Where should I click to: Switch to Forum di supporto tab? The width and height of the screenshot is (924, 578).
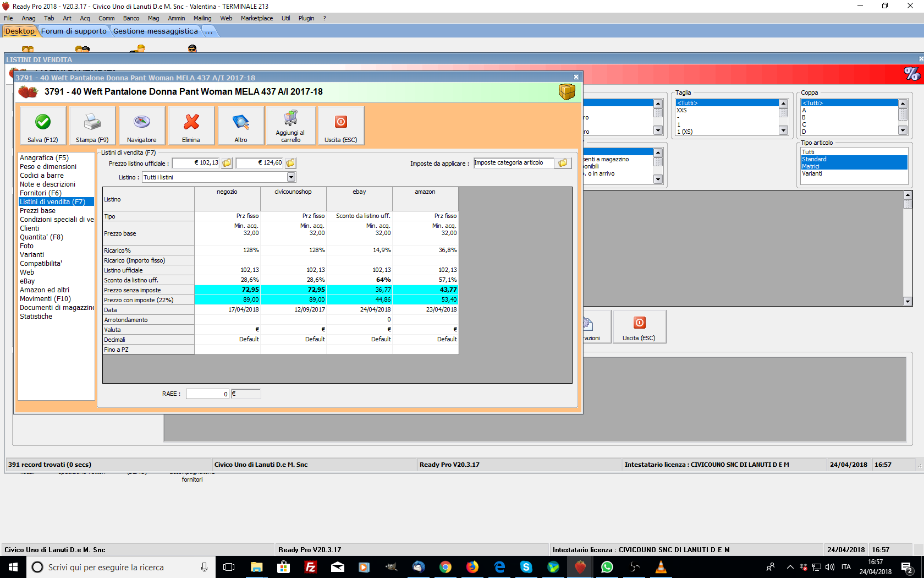74,31
